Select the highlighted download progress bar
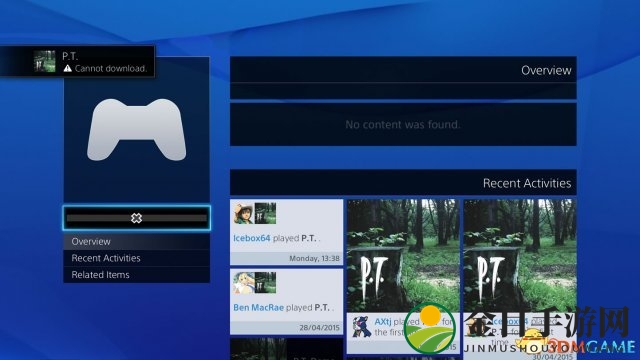Viewport: 640px width, 360px height. 137,218
